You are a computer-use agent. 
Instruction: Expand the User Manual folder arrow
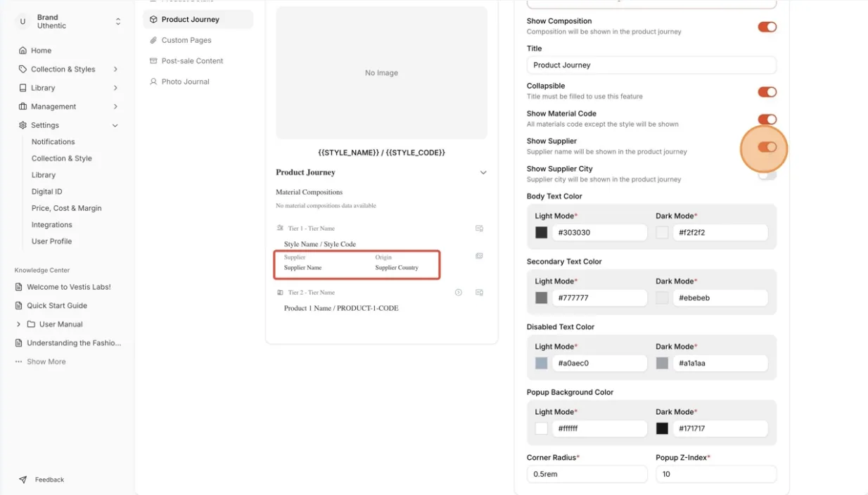coord(19,324)
